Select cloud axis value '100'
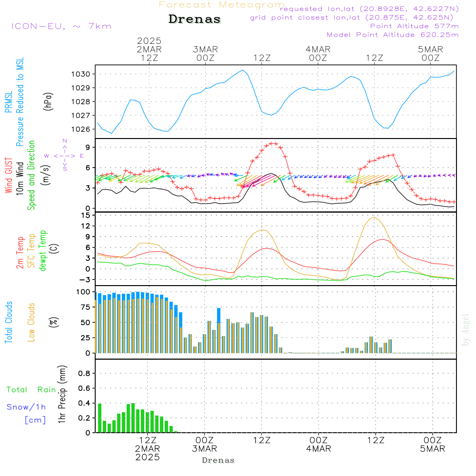 [83, 292]
